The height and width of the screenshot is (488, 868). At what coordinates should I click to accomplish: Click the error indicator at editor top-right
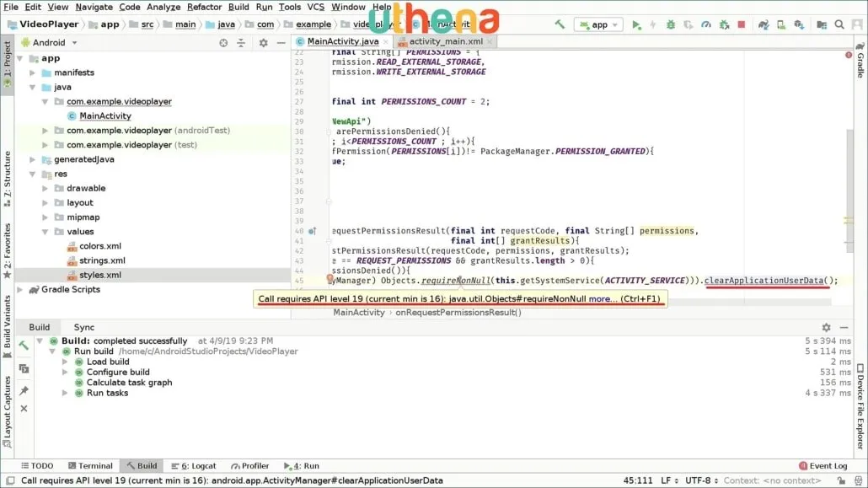[849, 55]
